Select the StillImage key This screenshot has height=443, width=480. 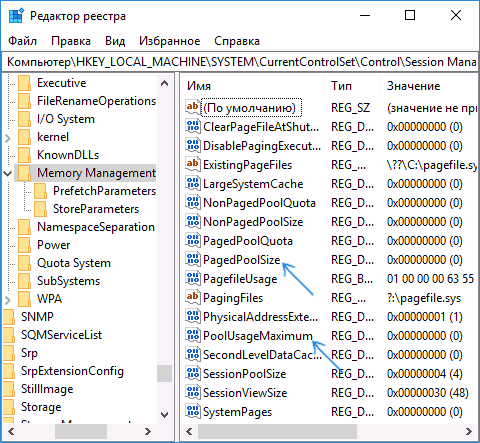[47, 389]
